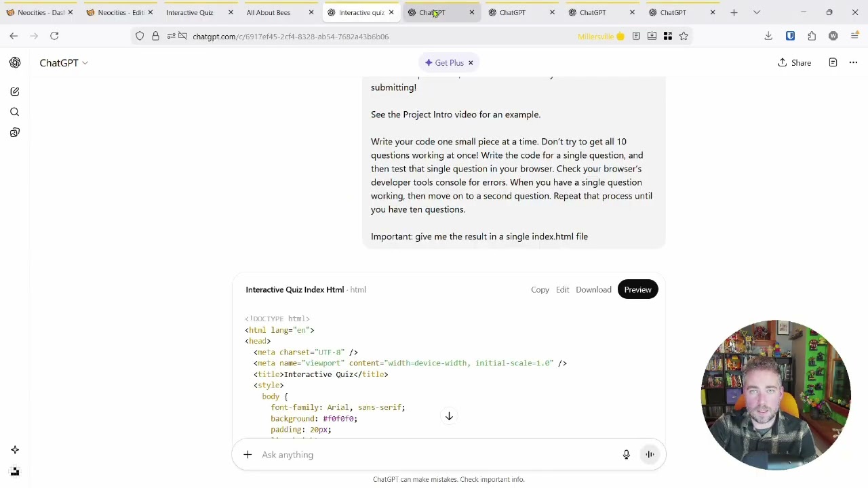This screenshot has height=488, width=868.
Task: Preview the Interactive Quiz html
Action: point(637,289)
